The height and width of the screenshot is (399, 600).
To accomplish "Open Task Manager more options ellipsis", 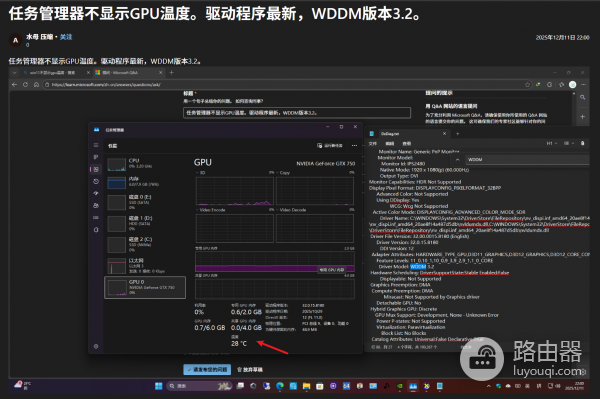I will tap(354, 145).
